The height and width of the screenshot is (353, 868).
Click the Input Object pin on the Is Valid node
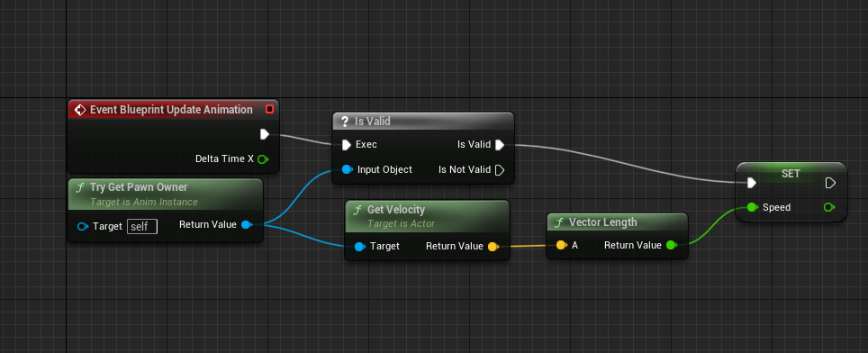(x=347, y=169)
